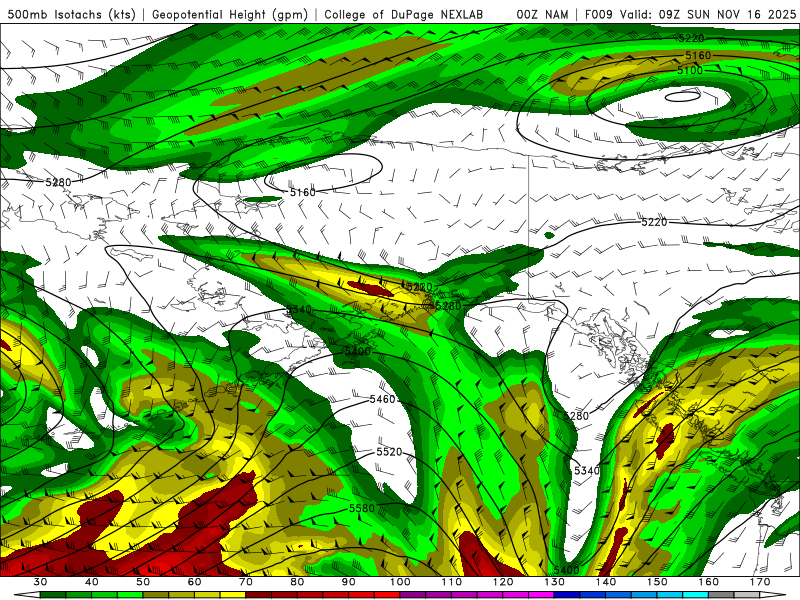Viewport: 800px width, 600px height.
Task: Click the 'F009 Valid: 09Z SUN NOV 16 2025' text
Action: pos(690,14)
